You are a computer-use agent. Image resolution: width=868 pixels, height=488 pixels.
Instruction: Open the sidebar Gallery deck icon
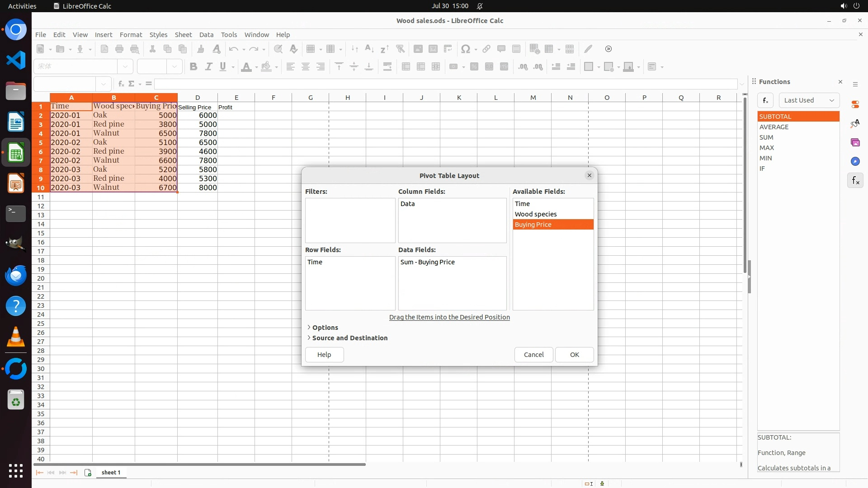(855, 142)
